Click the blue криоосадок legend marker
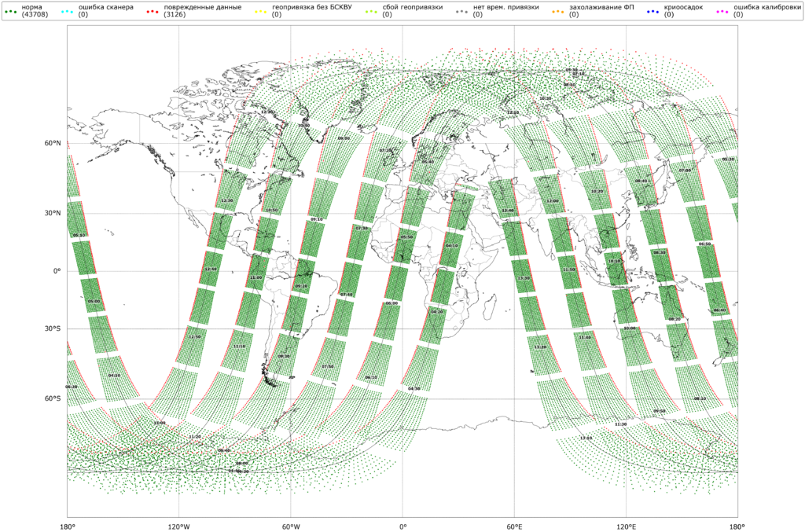Image resolution: width=805 pixels, height=532 pixels. (x=652, y=12)
